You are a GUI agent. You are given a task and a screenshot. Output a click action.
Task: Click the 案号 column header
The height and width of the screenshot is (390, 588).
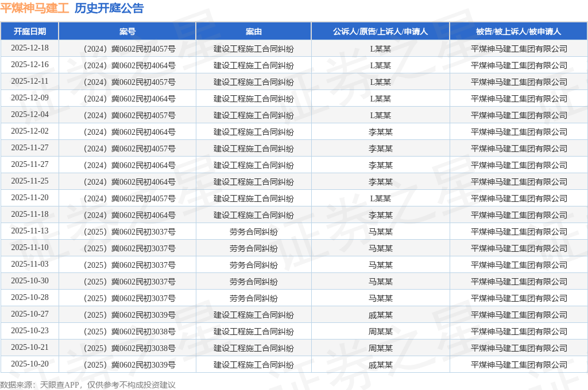[x=127, y=32]
